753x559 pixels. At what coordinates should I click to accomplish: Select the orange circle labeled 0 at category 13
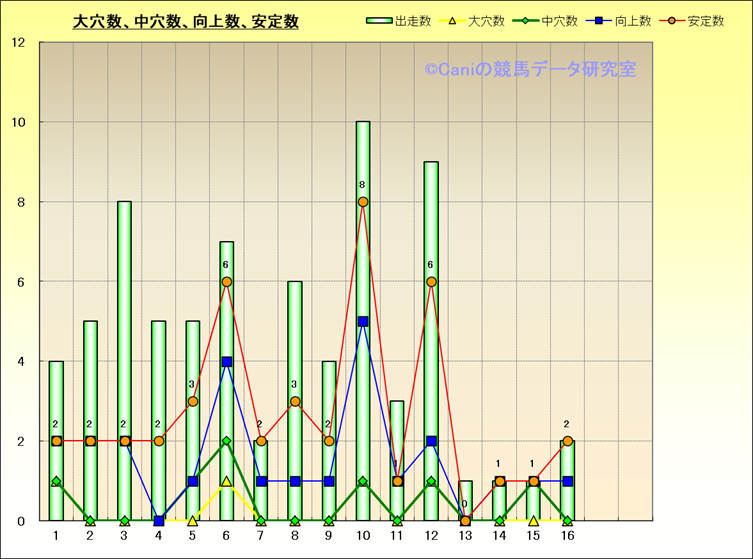click(x=465, y=520)
